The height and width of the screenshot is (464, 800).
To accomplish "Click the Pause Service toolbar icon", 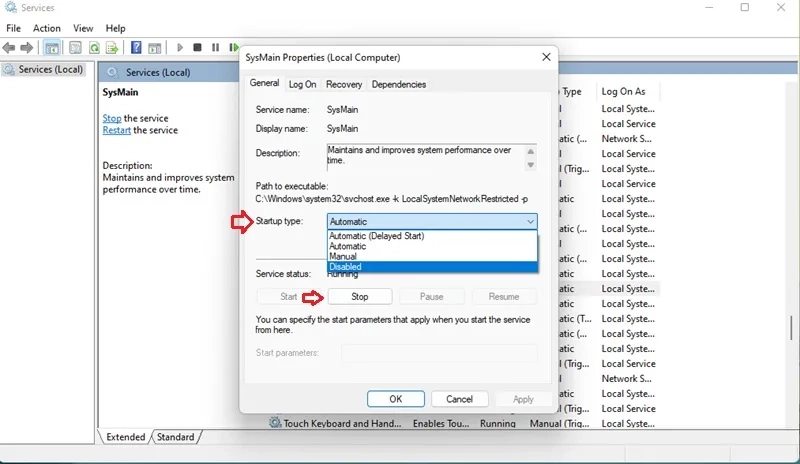I will tap(215, 47).
